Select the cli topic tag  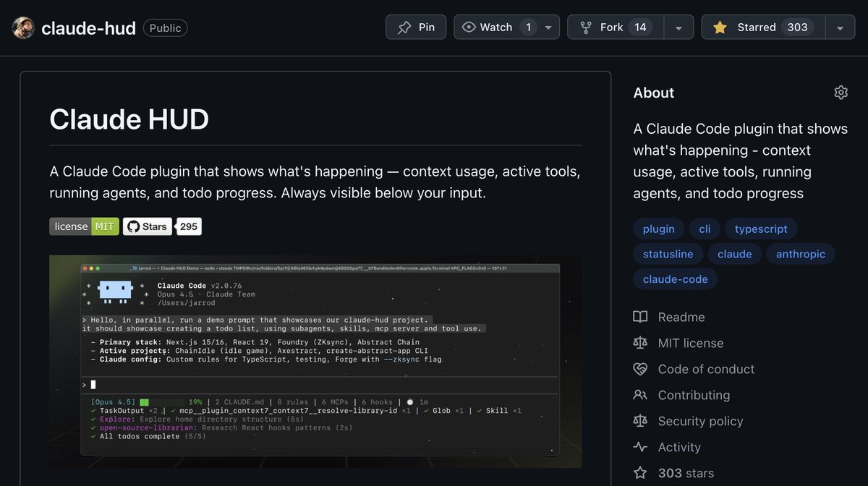click(705, 229)
